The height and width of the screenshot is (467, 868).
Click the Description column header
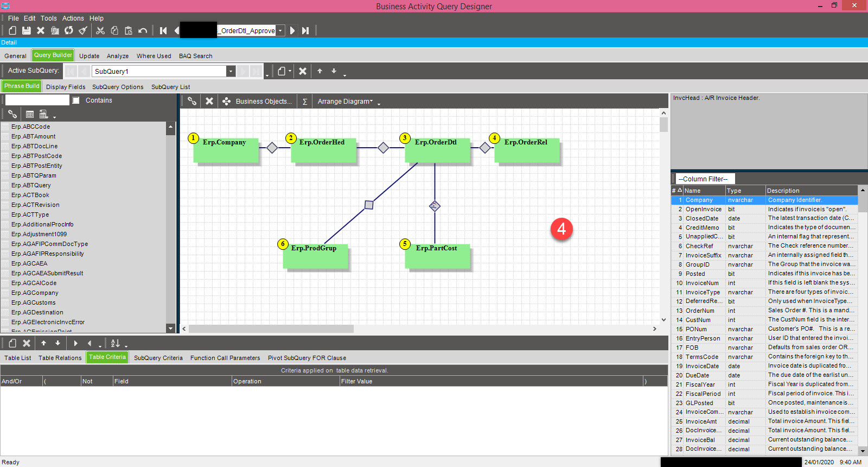click(x=812, y=191)
